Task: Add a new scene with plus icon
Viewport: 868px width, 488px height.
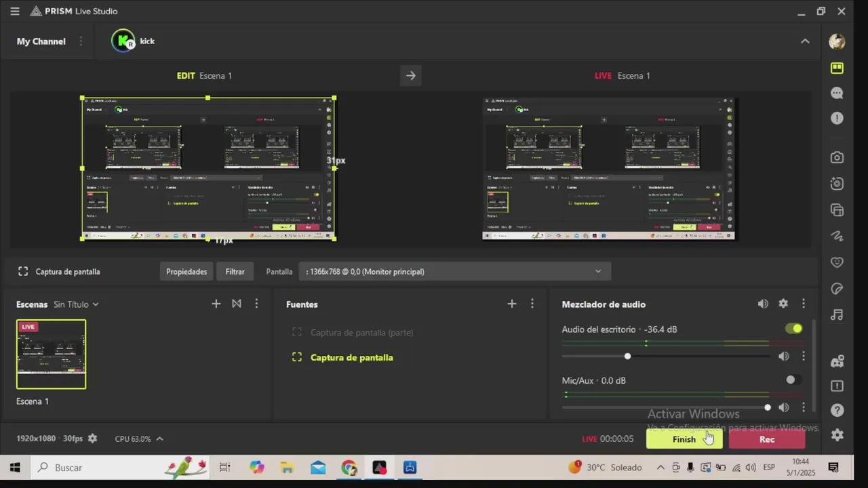Action: pos(216,304)
